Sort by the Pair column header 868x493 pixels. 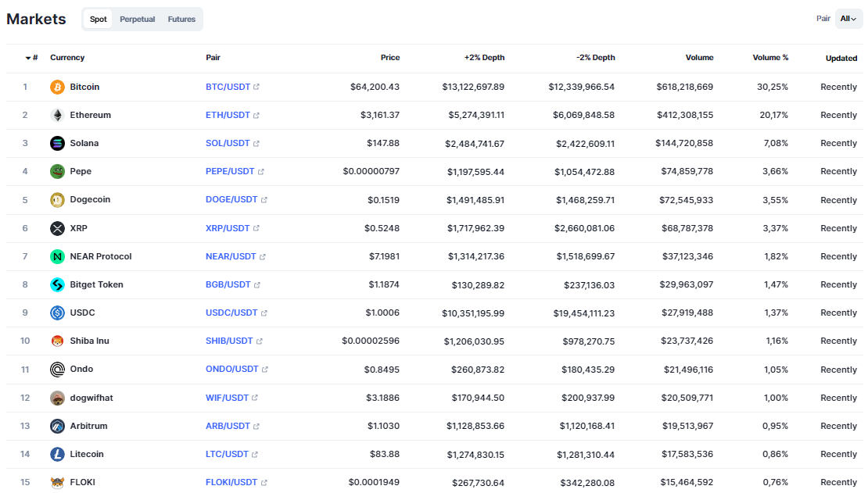point(213,58)
